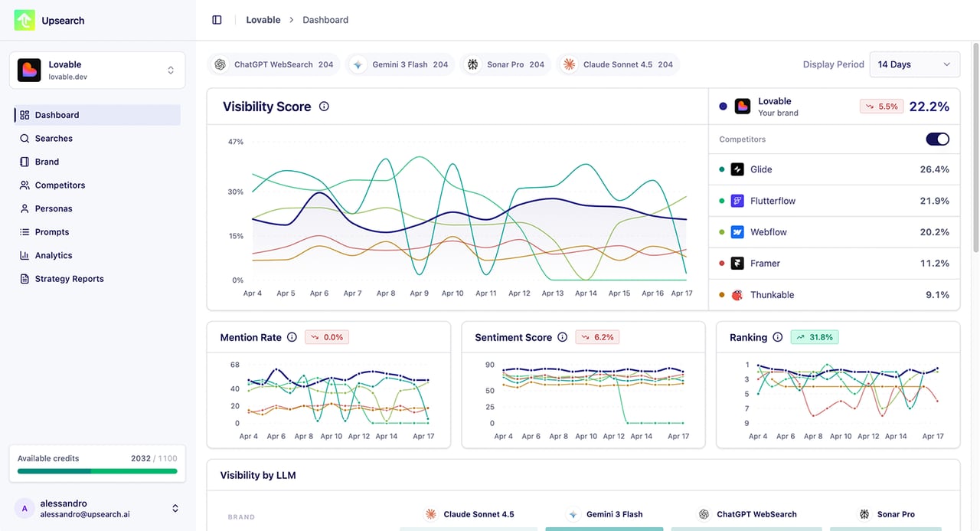The width and height of the screenshot is (980, 531).
Task: Select the ChatGPT WebSearch 204 chip
Action: 274,64
